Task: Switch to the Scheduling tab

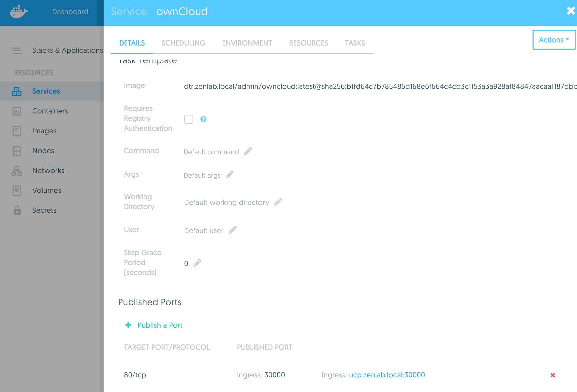Action: [x=183, y=43]
